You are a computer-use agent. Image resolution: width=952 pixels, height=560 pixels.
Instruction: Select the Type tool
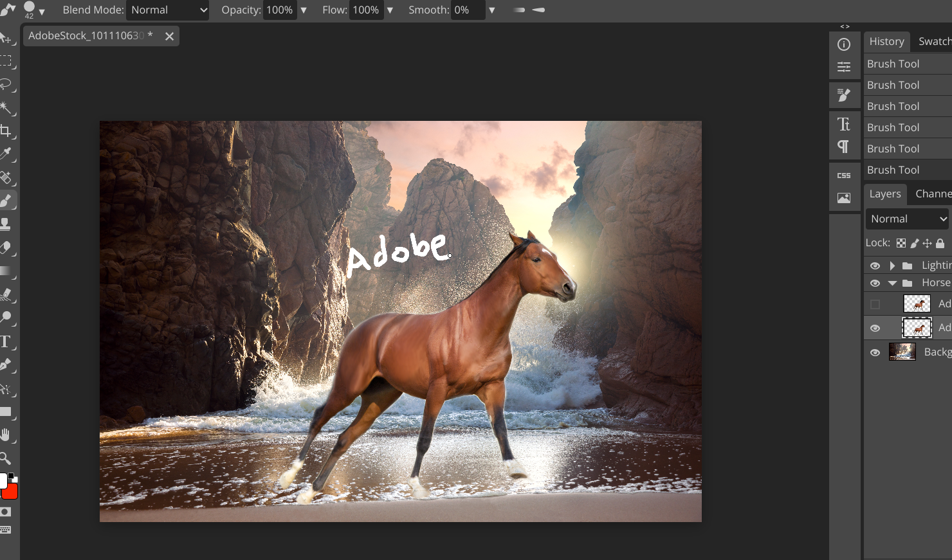click(x=6, y=341)
